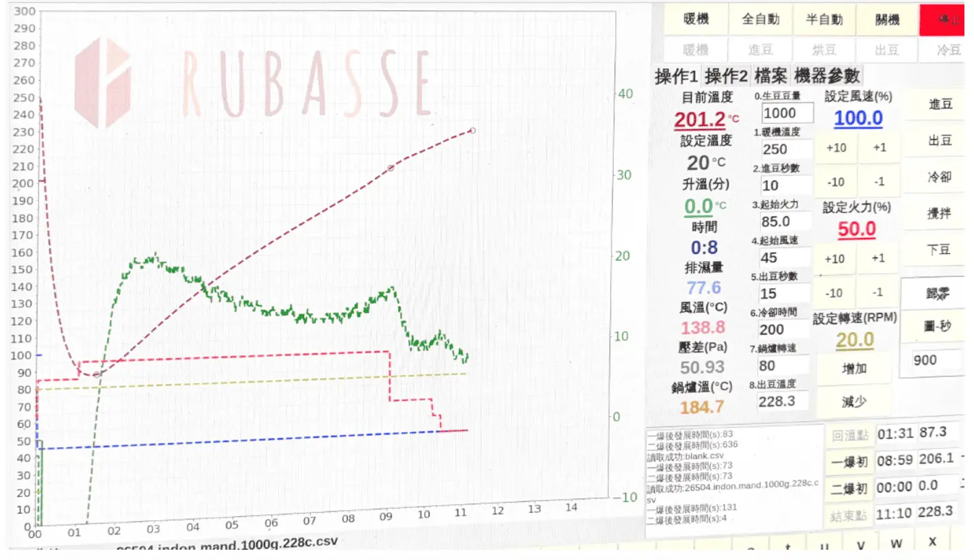974x560 pixels.
Task: Select the 87.3 turning point temperature
Action: [x=938, y=433]
